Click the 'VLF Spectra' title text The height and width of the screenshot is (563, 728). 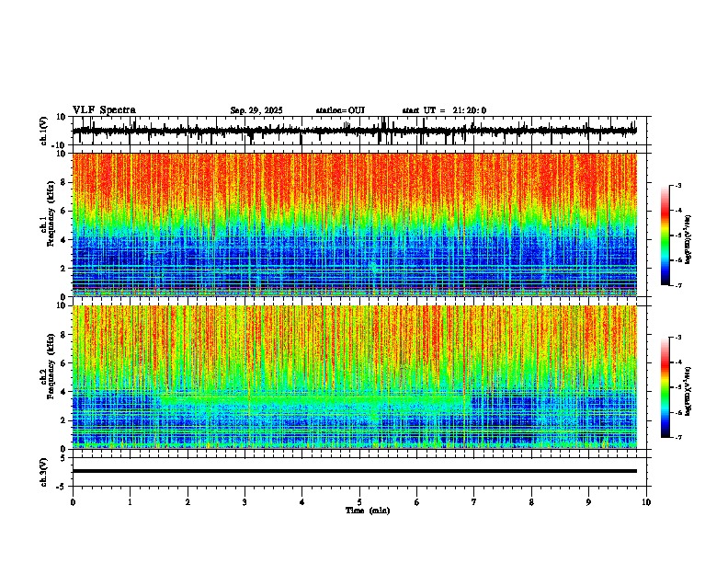pyautogui.click(x=104, y=110)
